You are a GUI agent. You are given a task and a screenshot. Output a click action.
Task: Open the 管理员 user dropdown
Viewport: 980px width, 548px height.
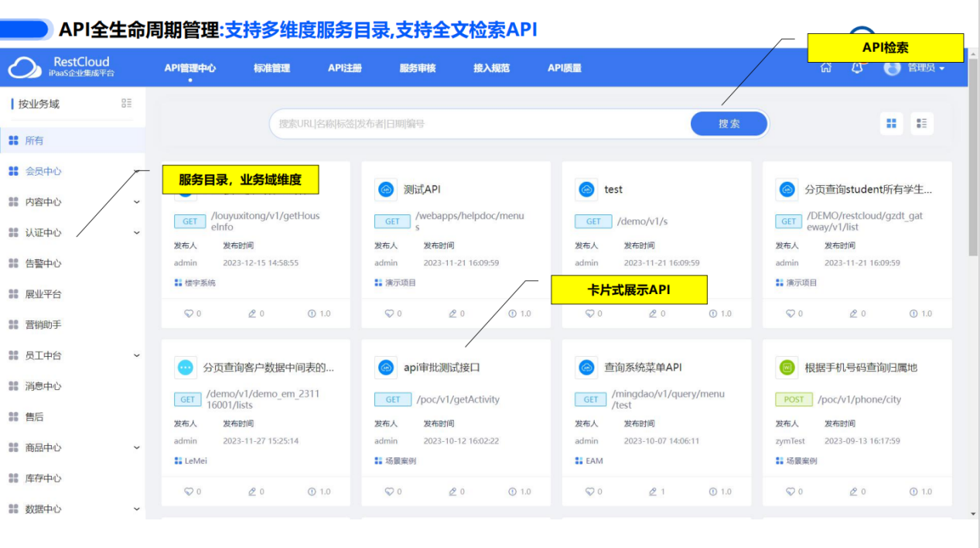tap(926, 68)
